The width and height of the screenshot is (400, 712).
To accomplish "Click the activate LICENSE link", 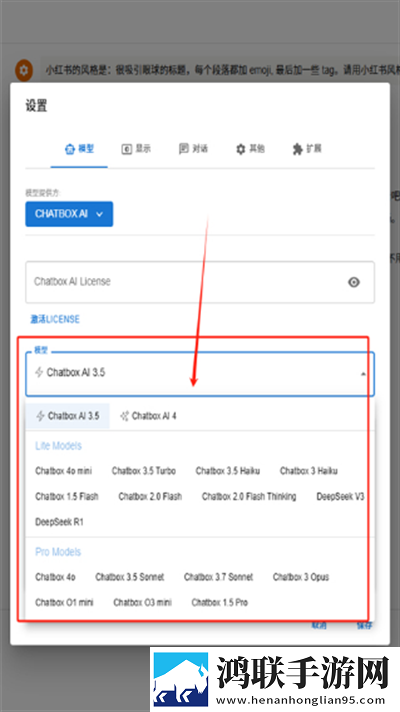I will tap(55, 319).
